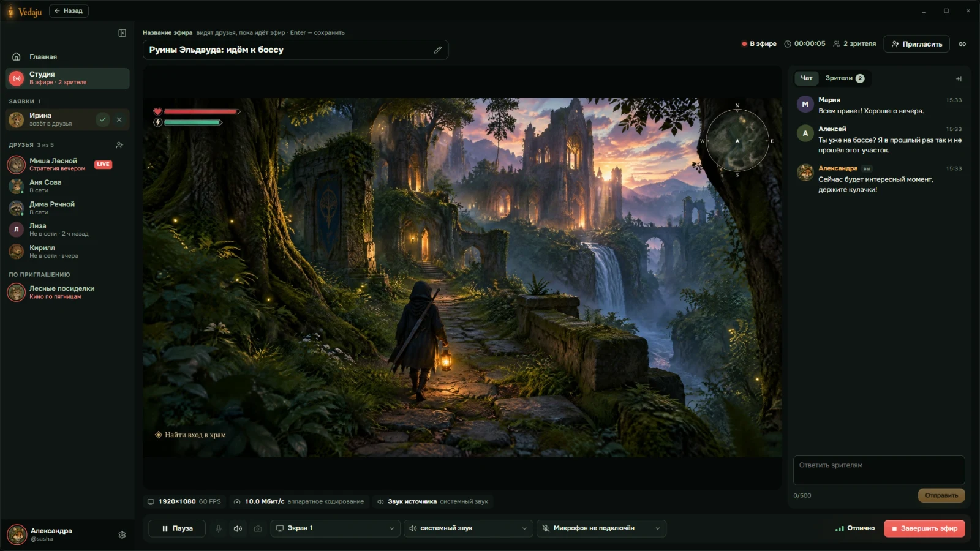
Task: Open the Главная home page
Action: (x=67, y=57)
